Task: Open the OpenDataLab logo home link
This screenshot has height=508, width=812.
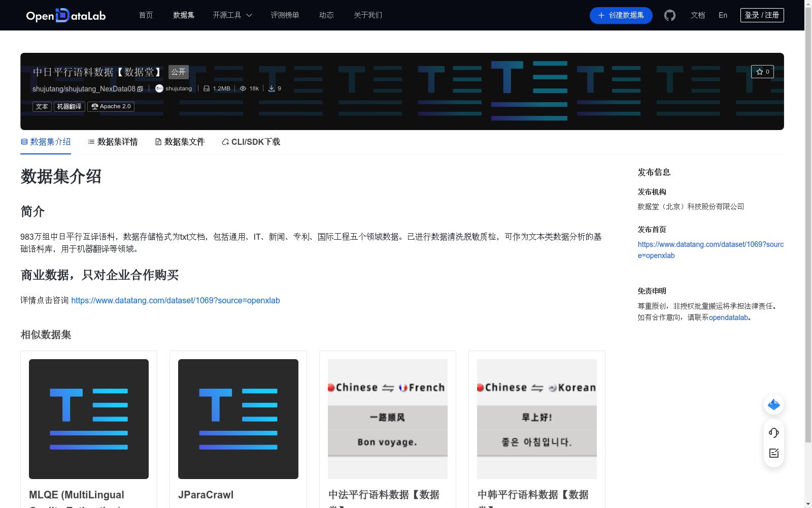Action: [x=66, y=15]
